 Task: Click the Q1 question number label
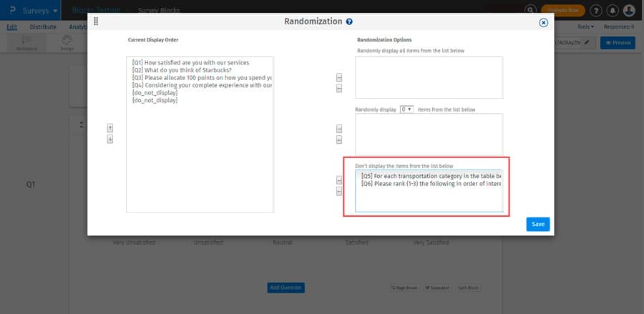pos(30,185)
